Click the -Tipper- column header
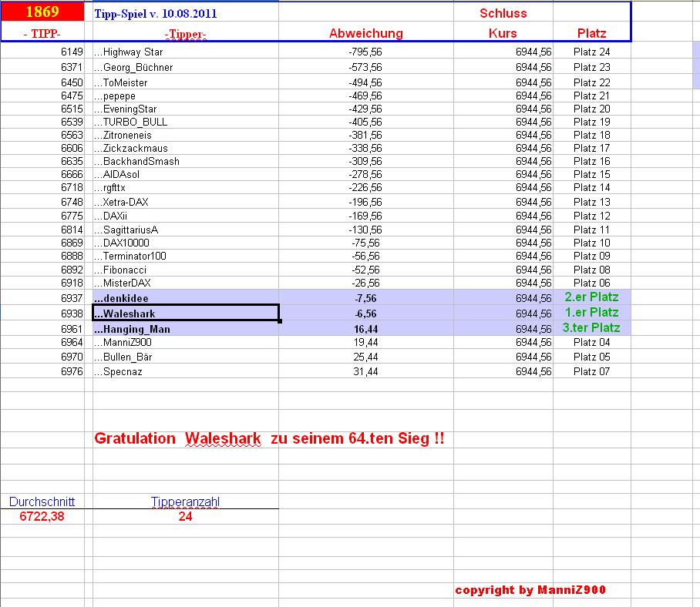Image resolution: width=700 pixels, height=607 pixels. 185,34
